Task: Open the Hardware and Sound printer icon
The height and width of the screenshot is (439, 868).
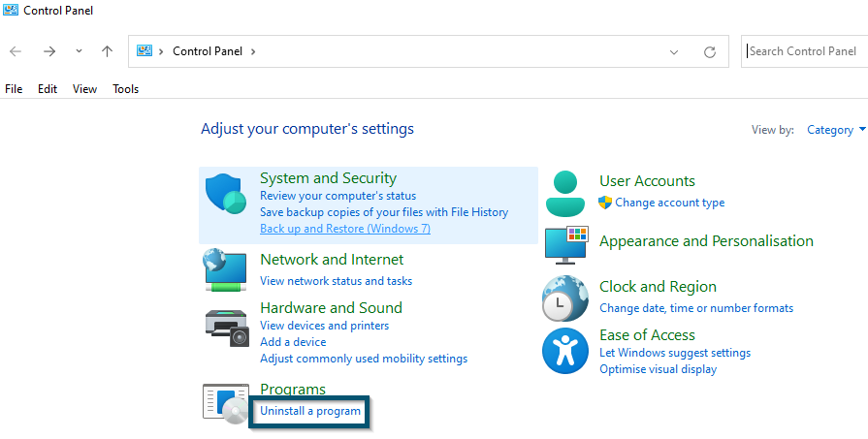Action: [228, 328]
